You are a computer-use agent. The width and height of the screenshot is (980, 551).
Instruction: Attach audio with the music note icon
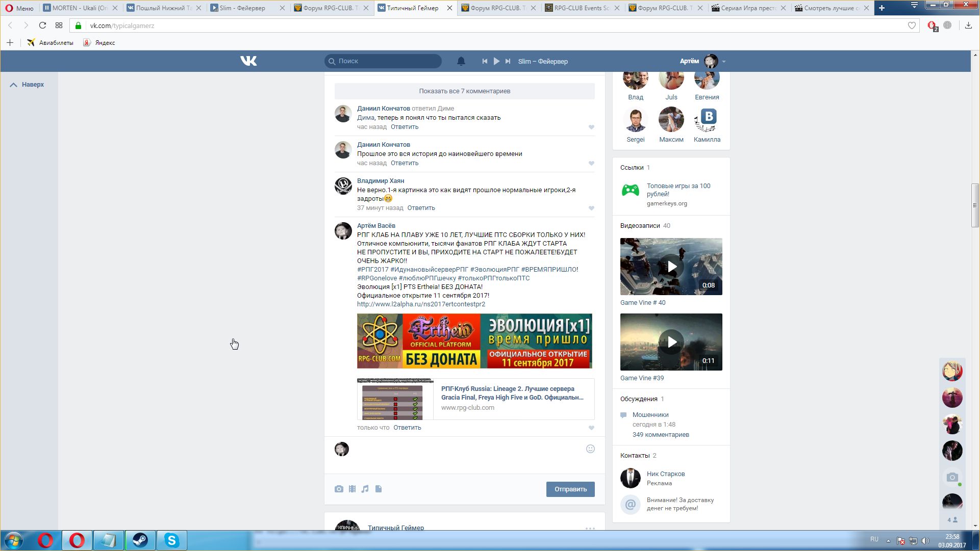[365, 489]
